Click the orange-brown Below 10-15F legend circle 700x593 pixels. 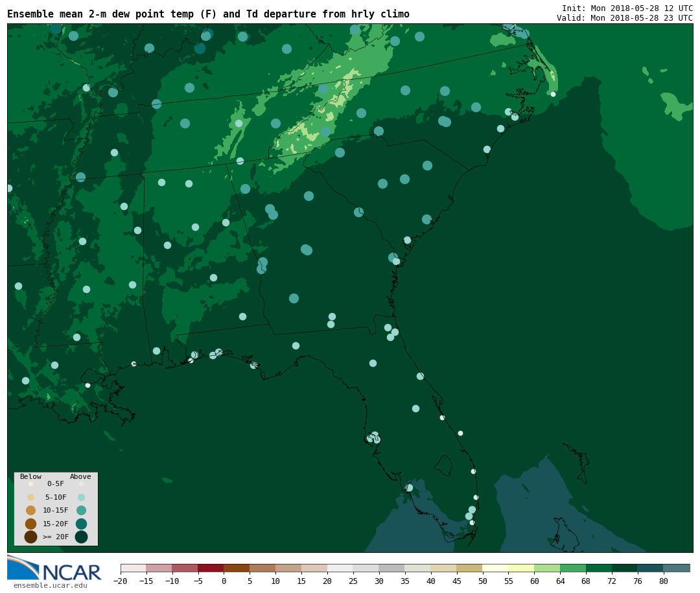coord(31,511)
